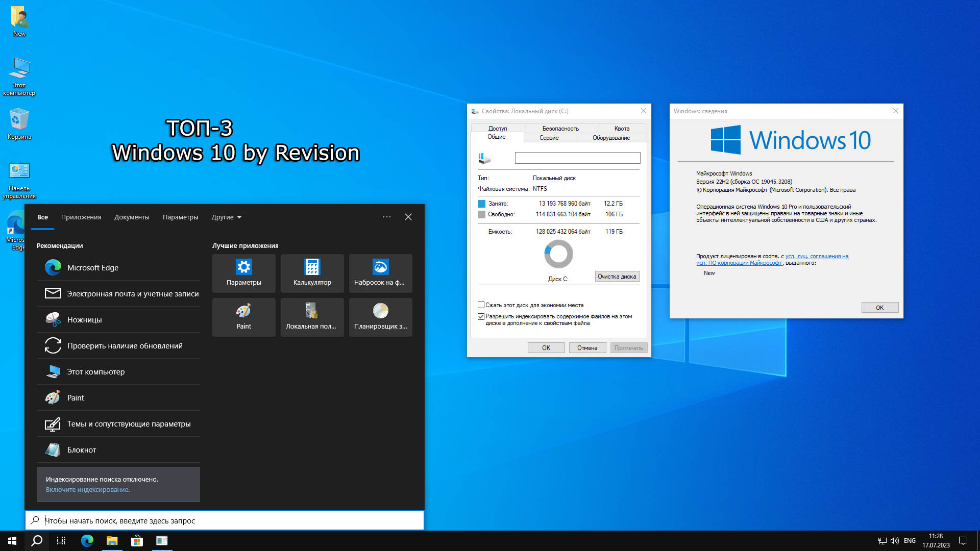Viewport: 980px width, 551px height.
Task: Click the Очистка диска button
Action: point(617,277)
